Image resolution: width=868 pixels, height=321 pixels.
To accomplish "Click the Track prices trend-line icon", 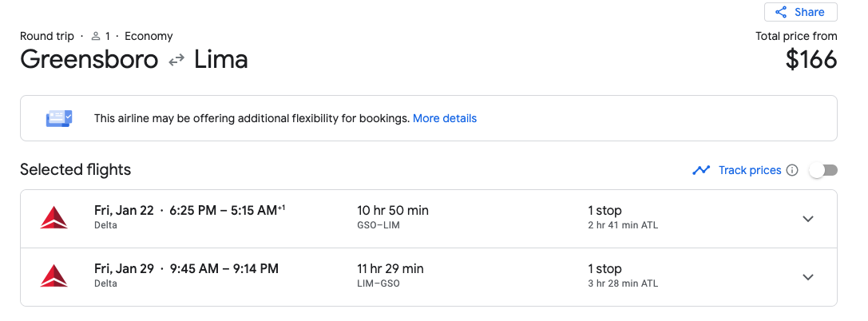I will coord(701,170).
